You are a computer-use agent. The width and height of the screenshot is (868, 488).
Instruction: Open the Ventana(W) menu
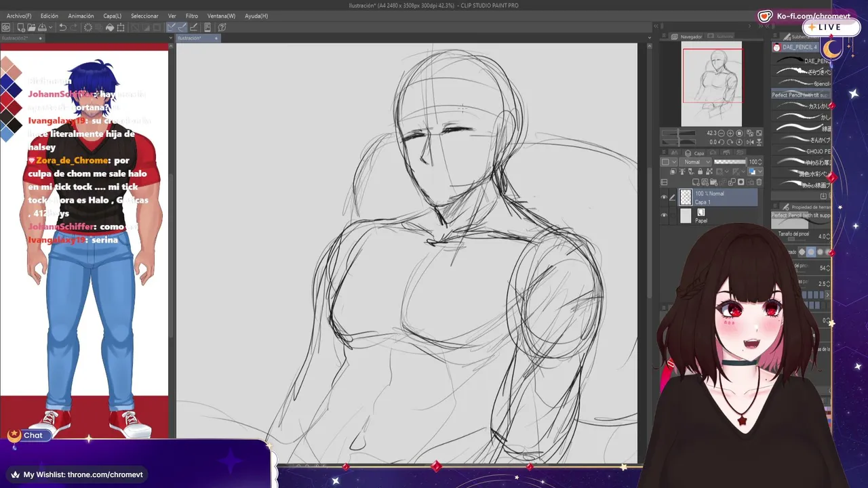tap(221, 16)
